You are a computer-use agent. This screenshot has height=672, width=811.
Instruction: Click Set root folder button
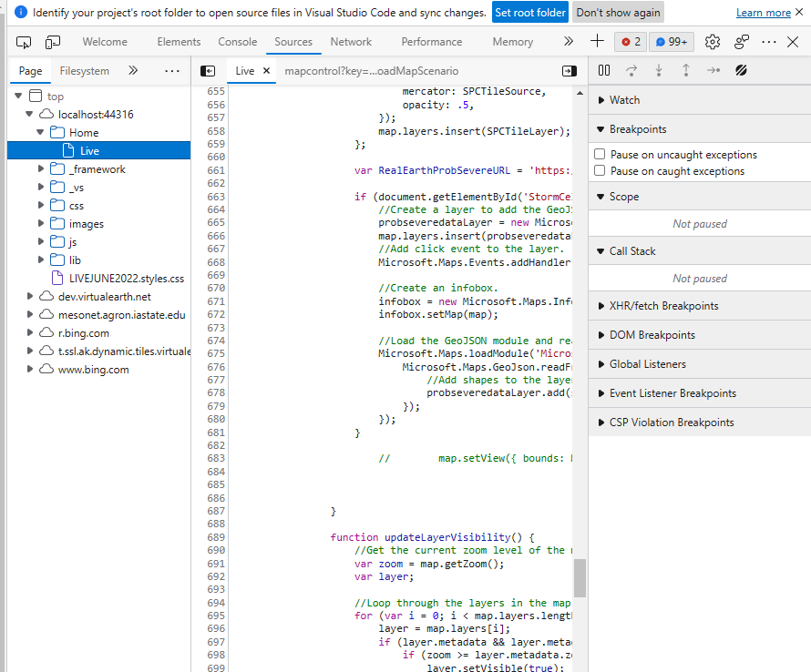[x=530, y=13]
